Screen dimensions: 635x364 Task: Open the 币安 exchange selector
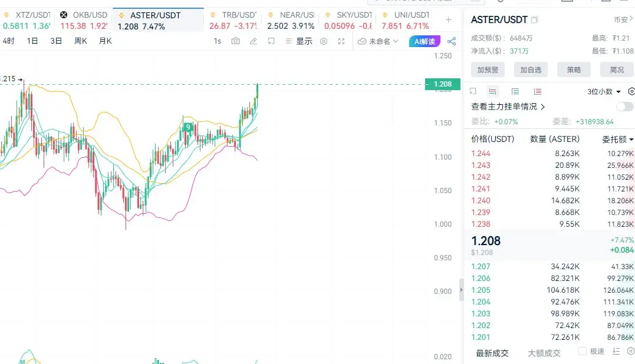(x=623, y=19)
